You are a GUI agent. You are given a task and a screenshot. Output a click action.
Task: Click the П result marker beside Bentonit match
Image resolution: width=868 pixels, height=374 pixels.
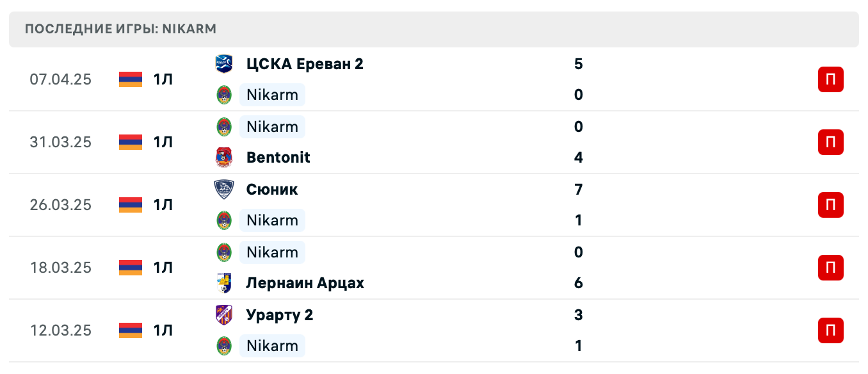830,142
